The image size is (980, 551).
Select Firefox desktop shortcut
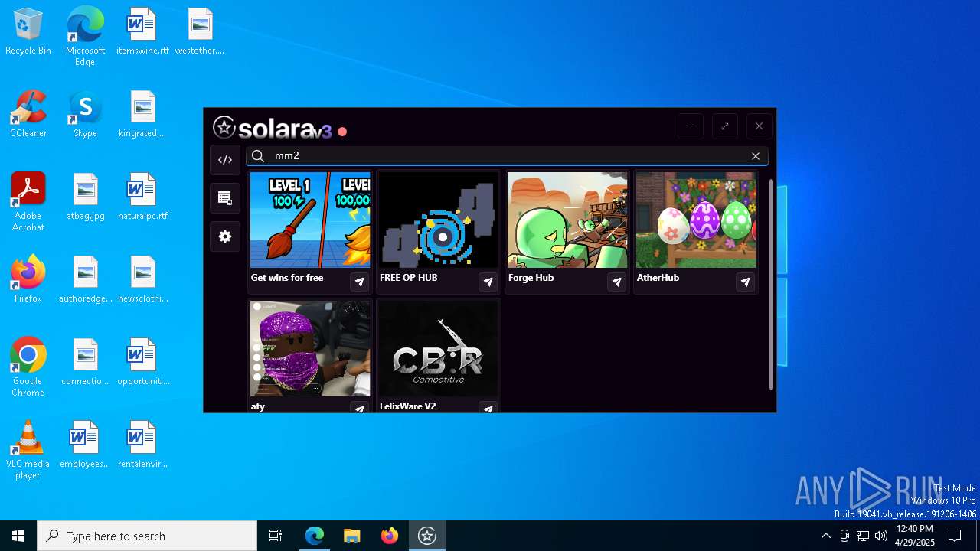[28, 280]
